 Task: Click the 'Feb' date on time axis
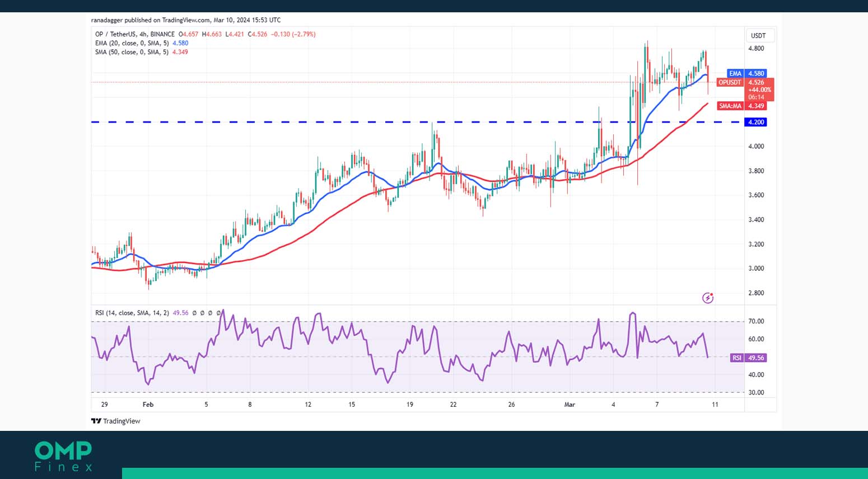pos(148,405)
